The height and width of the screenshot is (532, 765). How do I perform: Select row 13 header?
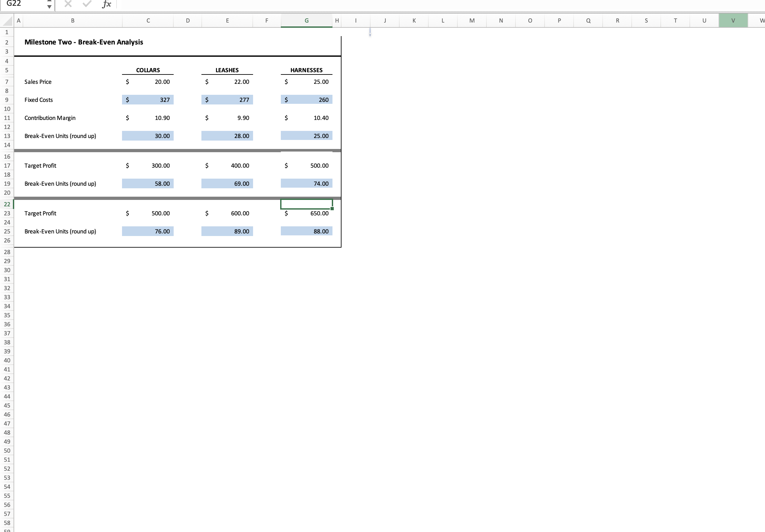7,136
